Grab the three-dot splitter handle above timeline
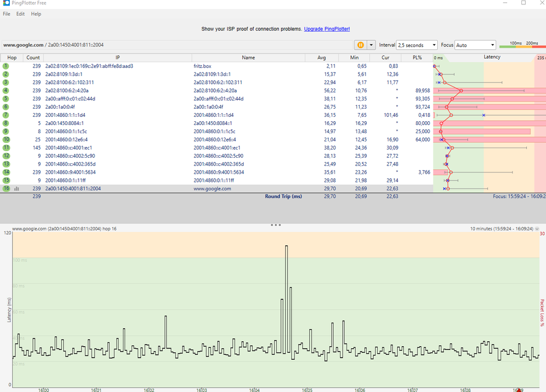This screenshot has height=392, width=546. (x=276, y=225)
